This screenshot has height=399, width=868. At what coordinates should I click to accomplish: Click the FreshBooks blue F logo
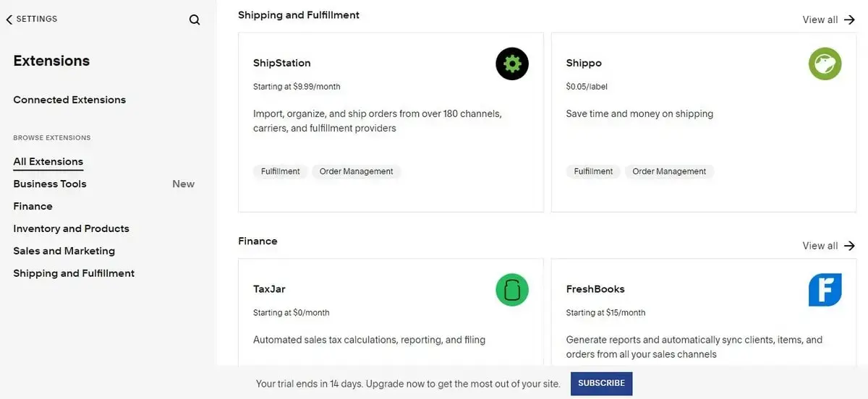(x=825, y=290)
